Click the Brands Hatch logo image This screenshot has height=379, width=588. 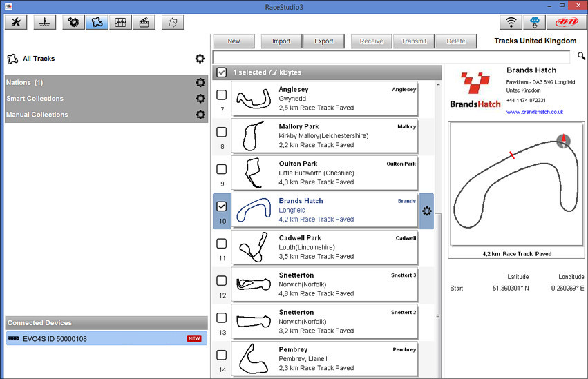(x=475, y=90)
